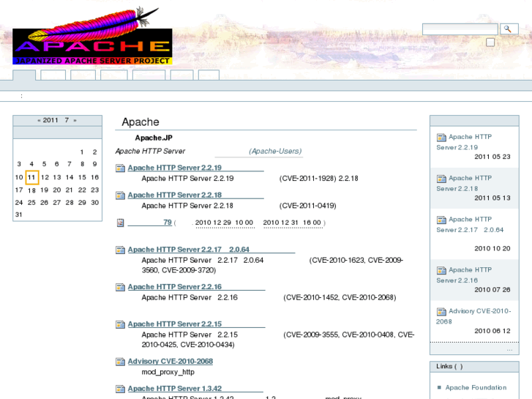Click the news icon beside Apache HTTP Server 2.2.19 headline
This screenshot has height=399, width=532.
(120, 168)
